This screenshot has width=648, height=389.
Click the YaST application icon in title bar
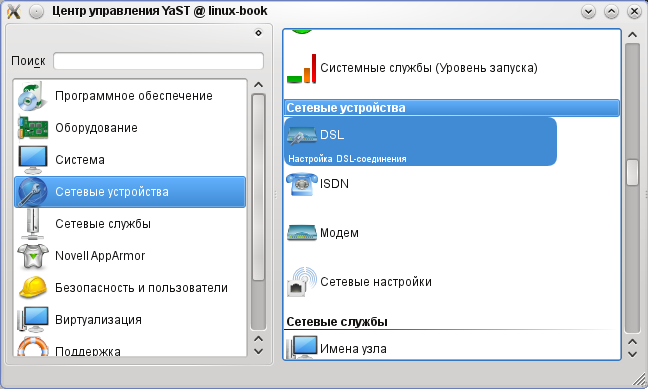click(14, 12)
